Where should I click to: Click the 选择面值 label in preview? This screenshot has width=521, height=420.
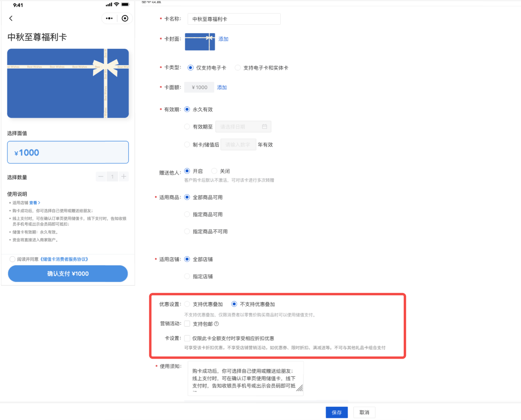coord(17,133)
